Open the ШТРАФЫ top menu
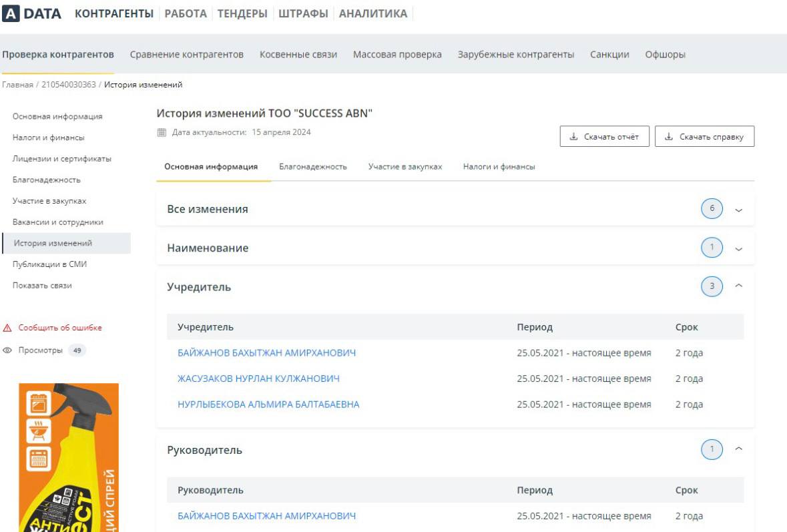The width and height of the screenshot is (787, 532). click(303, 13)
